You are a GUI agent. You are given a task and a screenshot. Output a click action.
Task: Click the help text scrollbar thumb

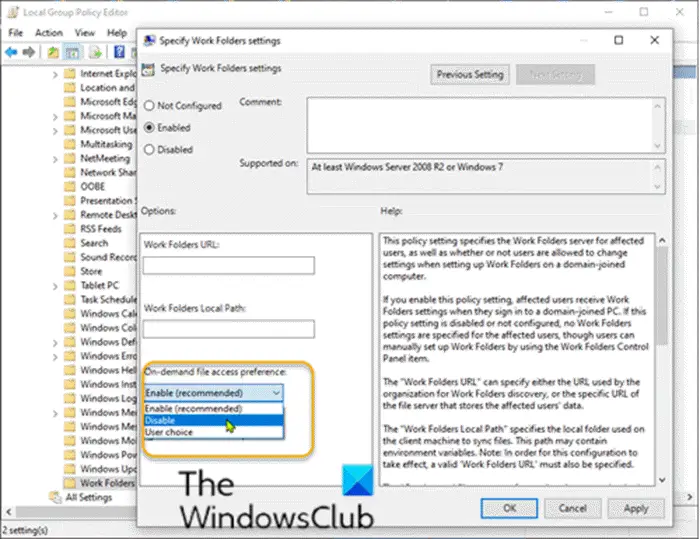click(x=662, y=296)
